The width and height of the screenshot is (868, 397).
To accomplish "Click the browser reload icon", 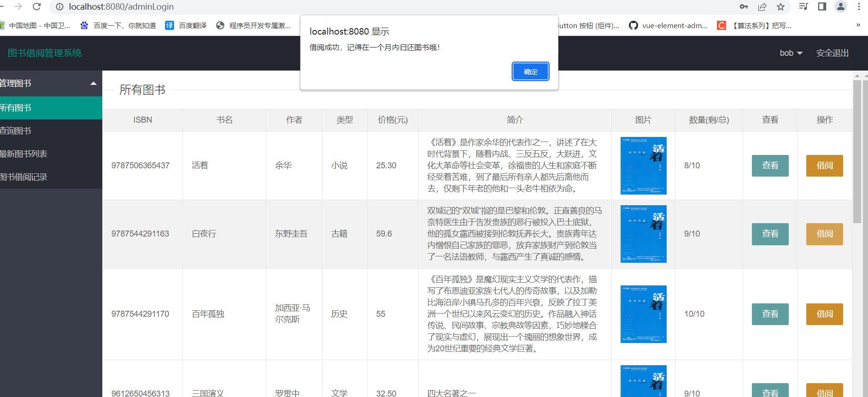I will pos(37,6).
